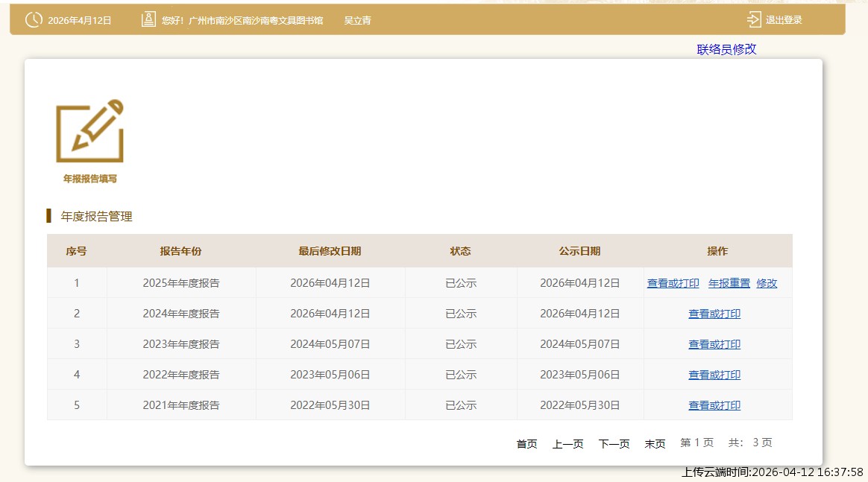Reset the 2025 report via 年报重置
The image size is (868, 482).
tap(729, 283)
